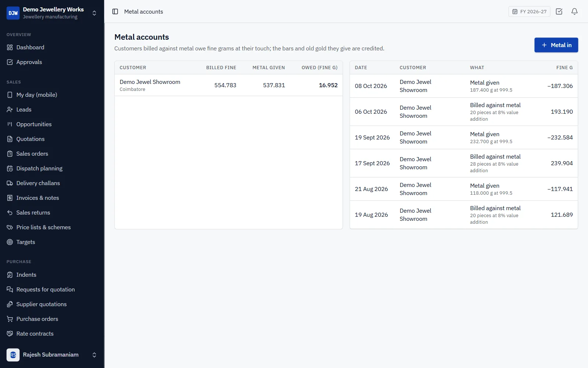This screenshot has width=588, height=368.
Task: Click the Indents file icon
Action: coord(10,275)
